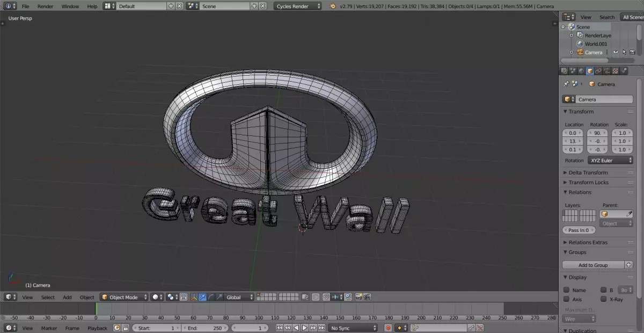Open the Window menu
The width and height of the screenshot is (644, 333).
tap(70, 6)
